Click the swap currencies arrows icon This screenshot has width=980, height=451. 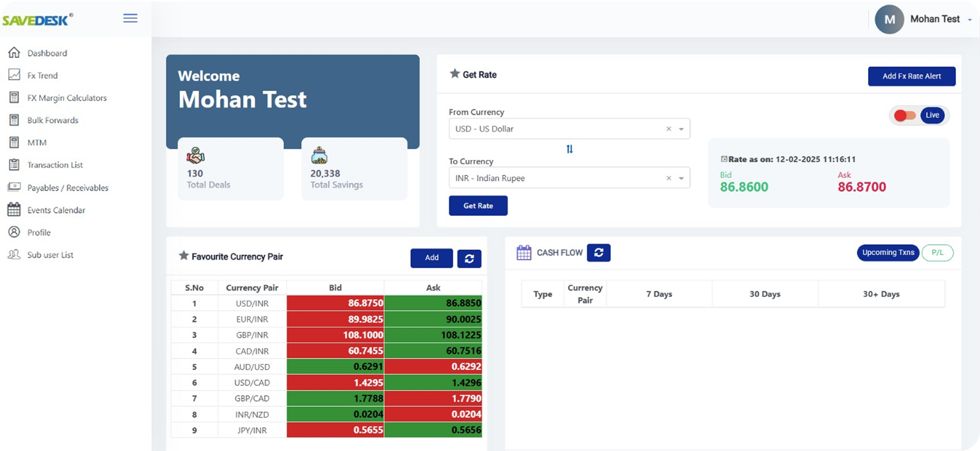click(569, 149)
